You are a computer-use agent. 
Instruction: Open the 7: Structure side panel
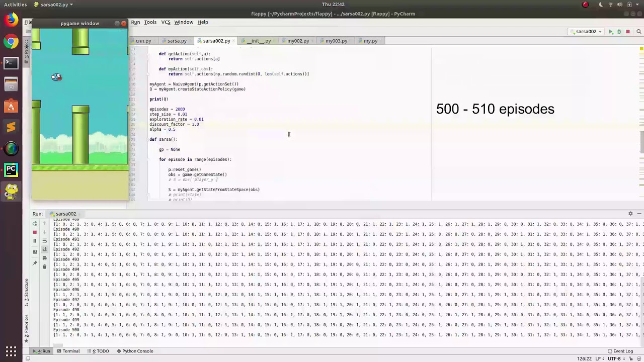[x=27, y=292]
